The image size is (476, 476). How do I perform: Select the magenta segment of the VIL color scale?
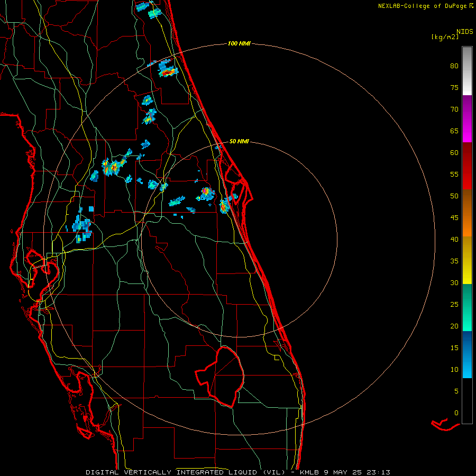[467, 118]
